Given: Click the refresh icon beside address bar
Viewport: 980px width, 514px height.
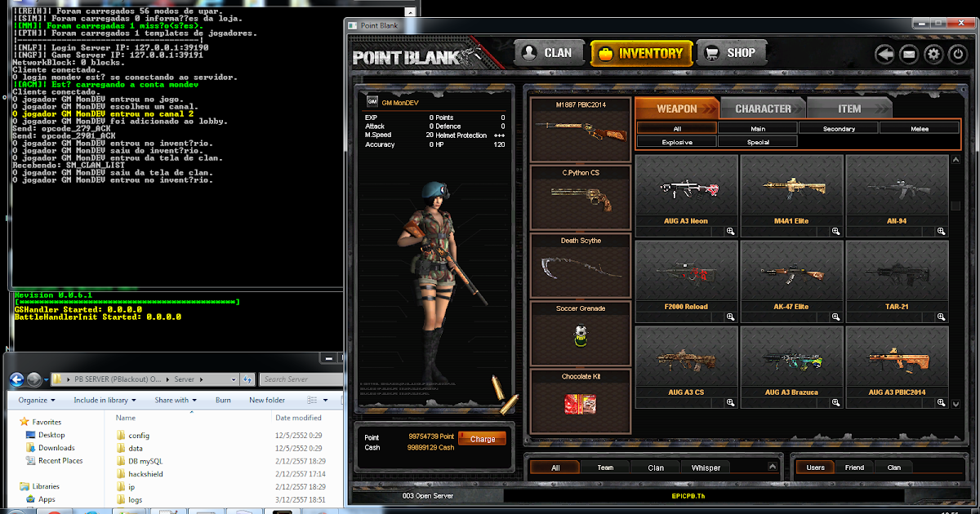Looking at the screenshot, I should click(x=248, y=379).
